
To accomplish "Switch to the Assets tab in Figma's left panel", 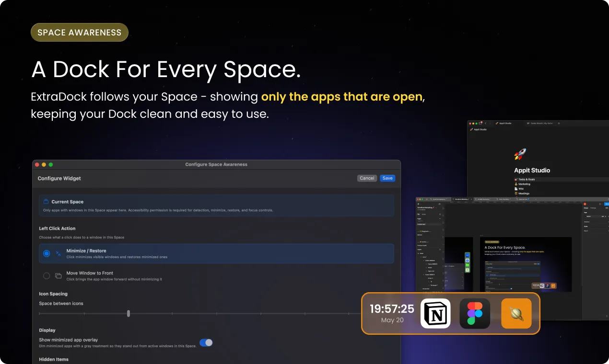I will pos(424,214).
